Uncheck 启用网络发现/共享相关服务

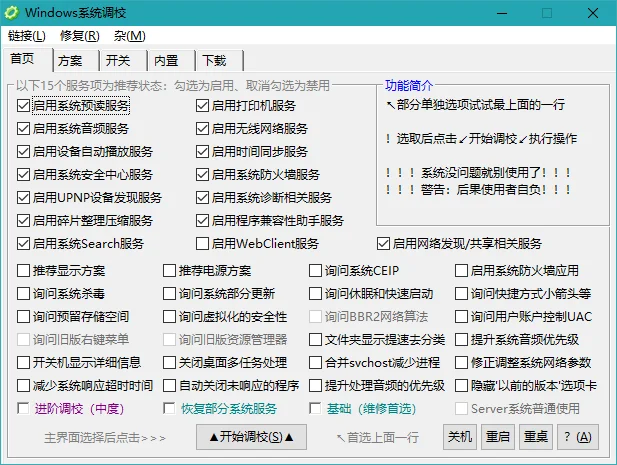pyautogui.click(x=383, y=244)
